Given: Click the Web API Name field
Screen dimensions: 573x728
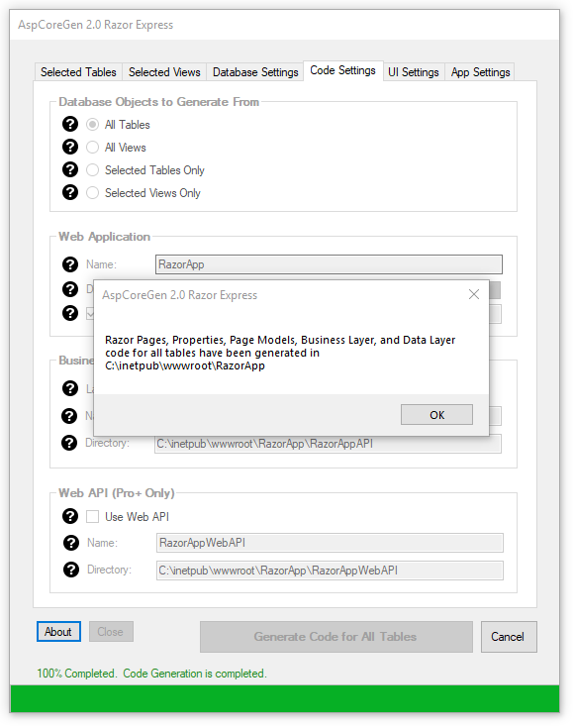Looking at the screenshot, I should pos(330,543).
